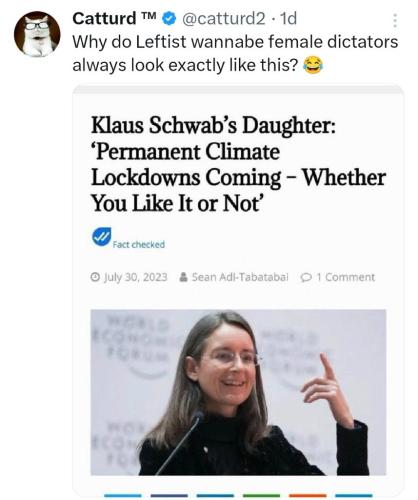Viewport: 418px width, 500px height.
Task: Click the blue verified checkmark badge
Action: pyautogui.click(x=169, y=18)
